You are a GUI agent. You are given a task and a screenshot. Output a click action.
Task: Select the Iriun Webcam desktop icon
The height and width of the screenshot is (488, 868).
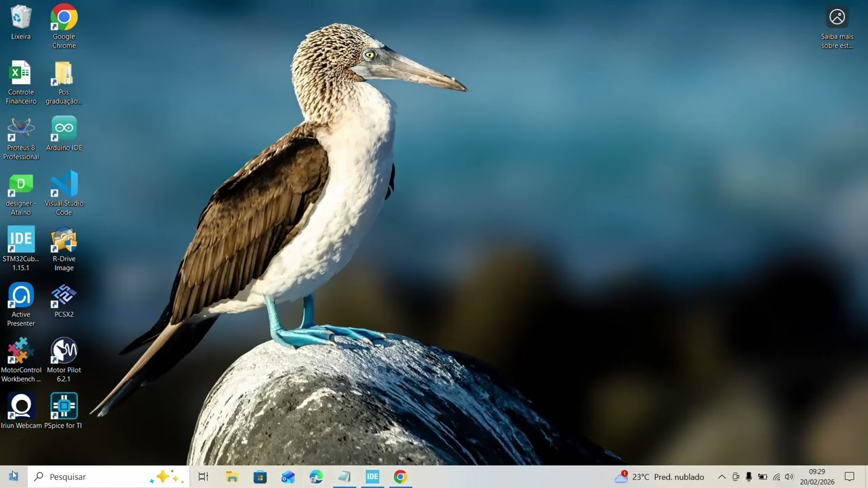point(21,411)
